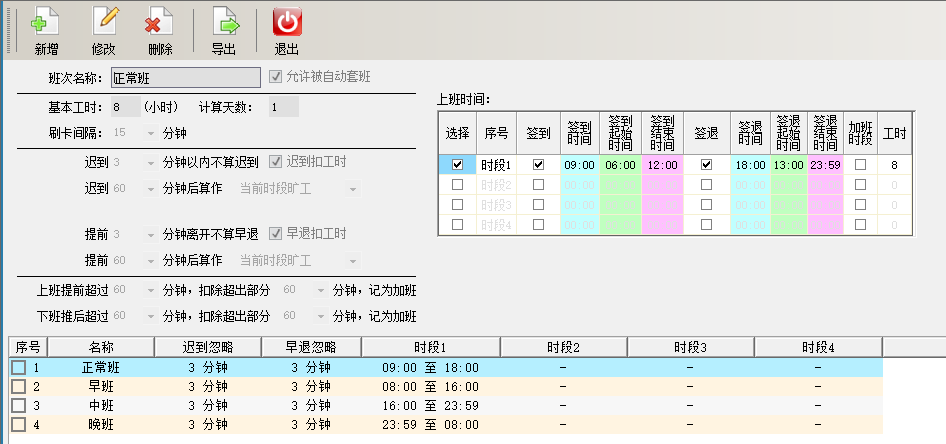Viewport: 946px width, 444px height.
Task: Check the box for 早班 in list
Action: [18, 386]
